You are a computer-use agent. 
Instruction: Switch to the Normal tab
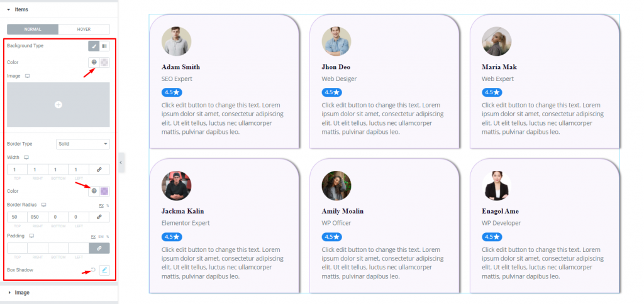click(33, 30)
